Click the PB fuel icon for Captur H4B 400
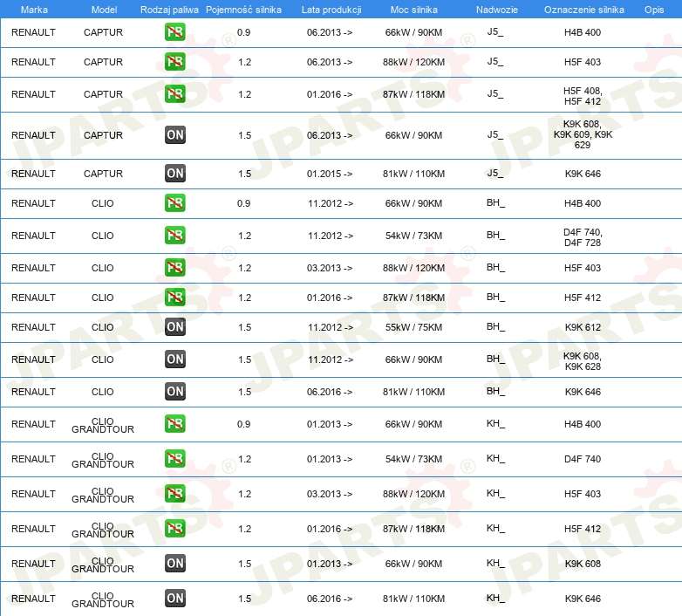682x616 pixels. [x=174, y=32]
